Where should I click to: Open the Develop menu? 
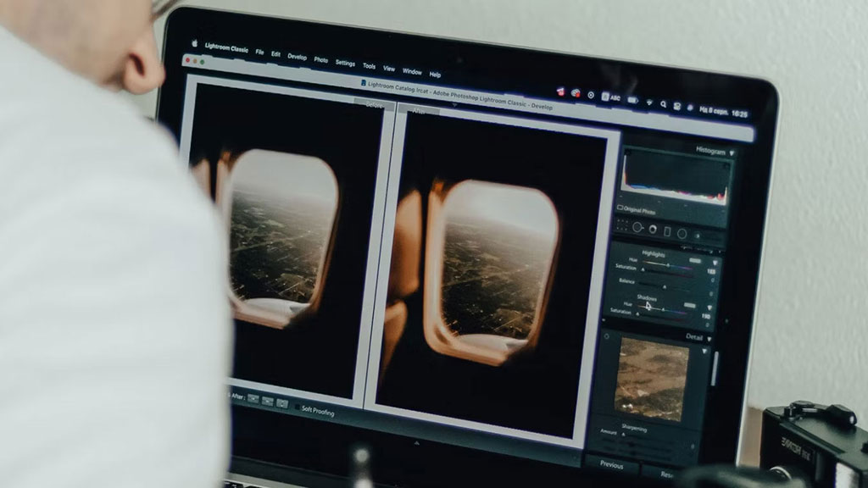pos(298,57)
